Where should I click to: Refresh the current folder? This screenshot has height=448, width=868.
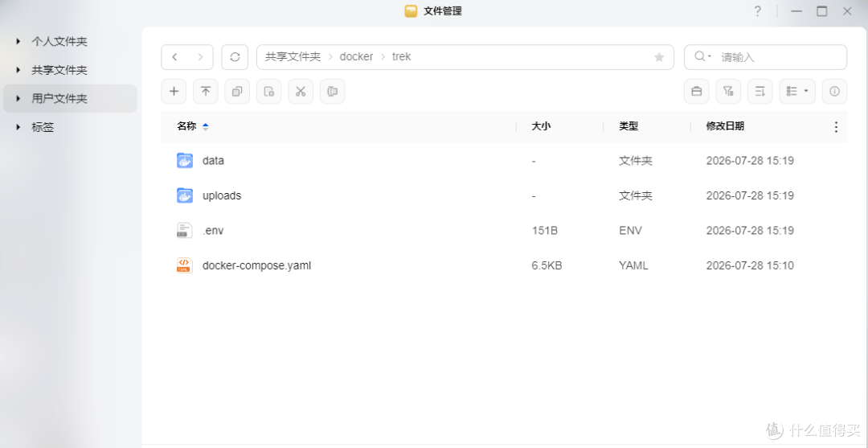[x=235, y=57]
